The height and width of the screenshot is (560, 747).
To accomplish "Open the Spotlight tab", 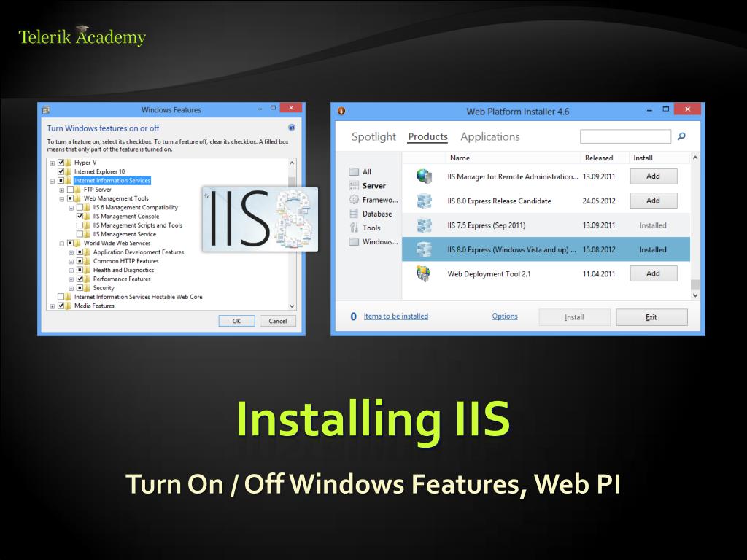I will [373, 136].
